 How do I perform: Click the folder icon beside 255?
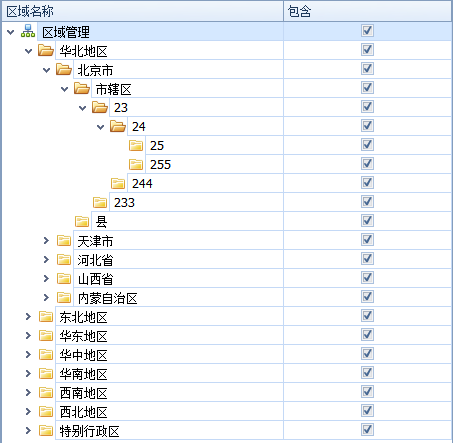tap(136, 165)
